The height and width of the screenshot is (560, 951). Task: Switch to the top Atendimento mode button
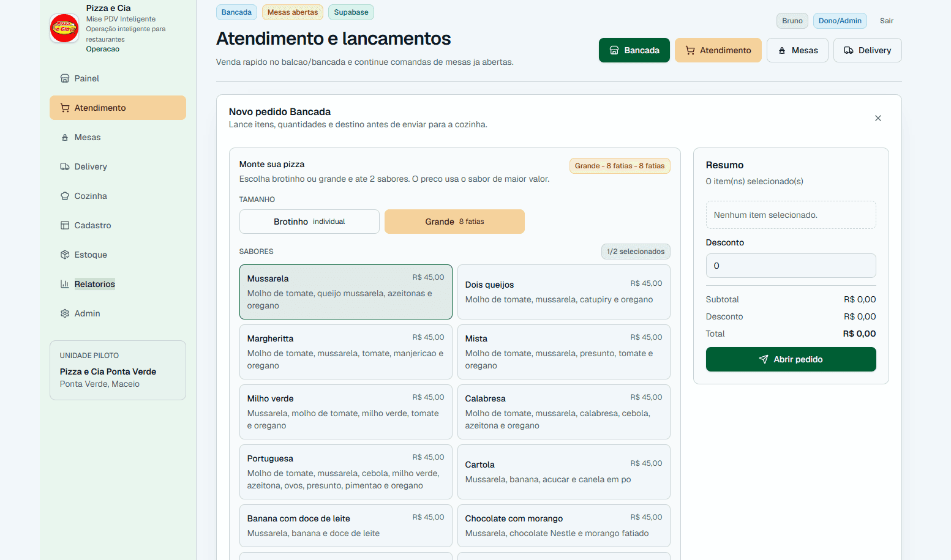coord(718,50)
